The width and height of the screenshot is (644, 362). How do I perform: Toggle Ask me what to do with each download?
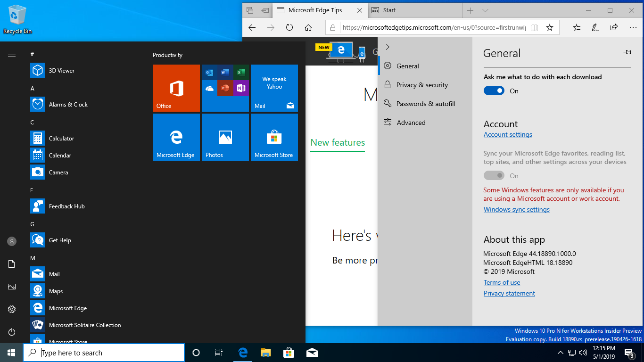(494, 91)
